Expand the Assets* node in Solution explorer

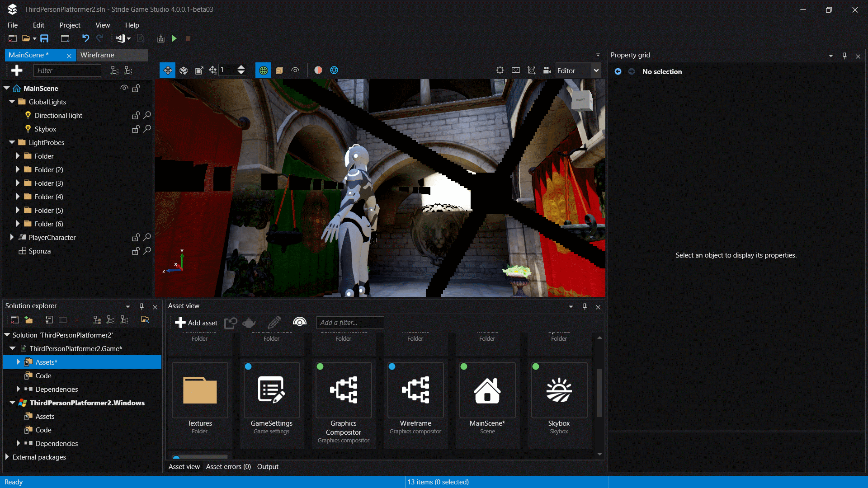tap(18, 362)
